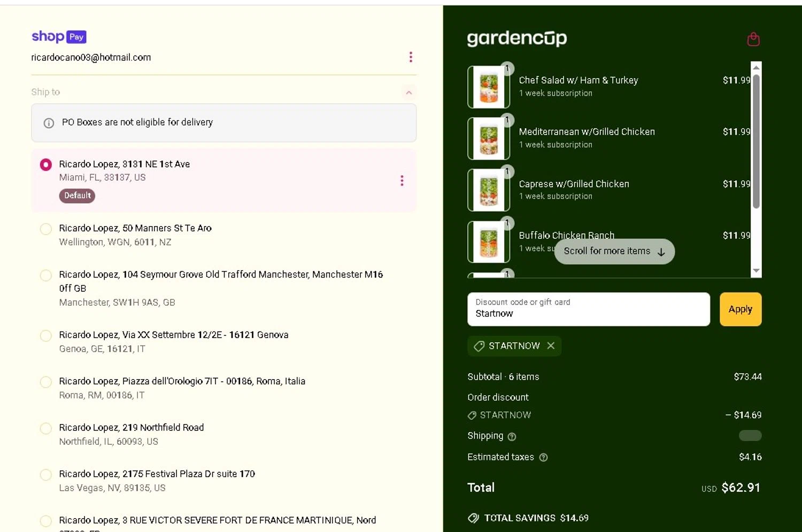Click the Scroll for more items button

click(614, 251)
